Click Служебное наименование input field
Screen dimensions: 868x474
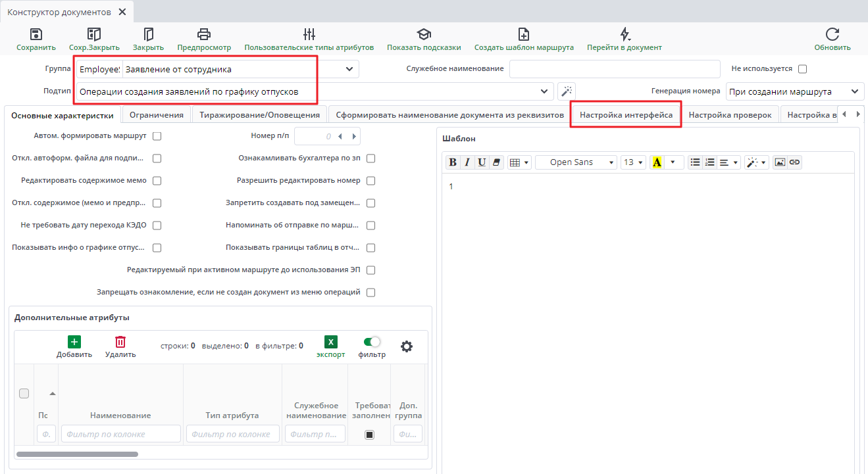pyautogui.click(x=615, y=69)
